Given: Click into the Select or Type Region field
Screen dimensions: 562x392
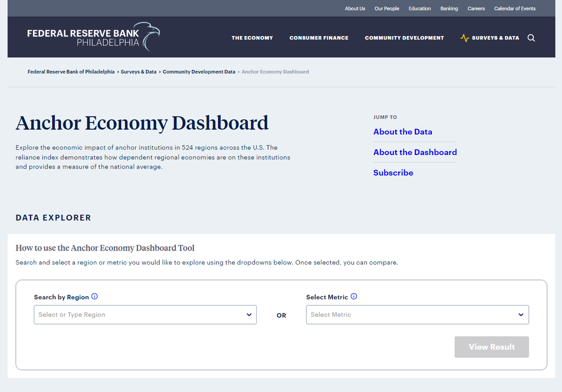Looking at the screenshot, I should tap(145, 315).
